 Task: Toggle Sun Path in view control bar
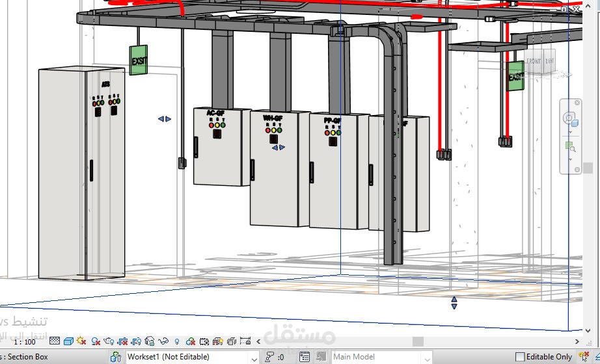(81, 341)
